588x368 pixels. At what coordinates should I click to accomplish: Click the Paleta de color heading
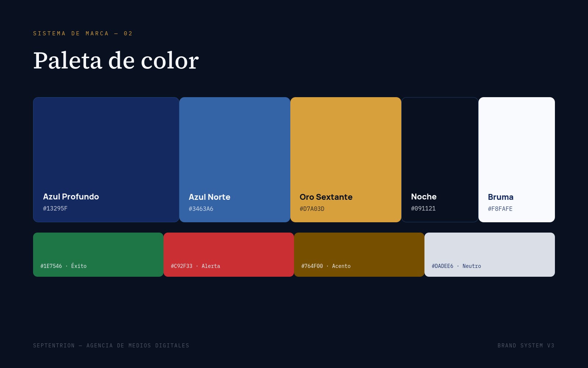[x=116, y=60]
